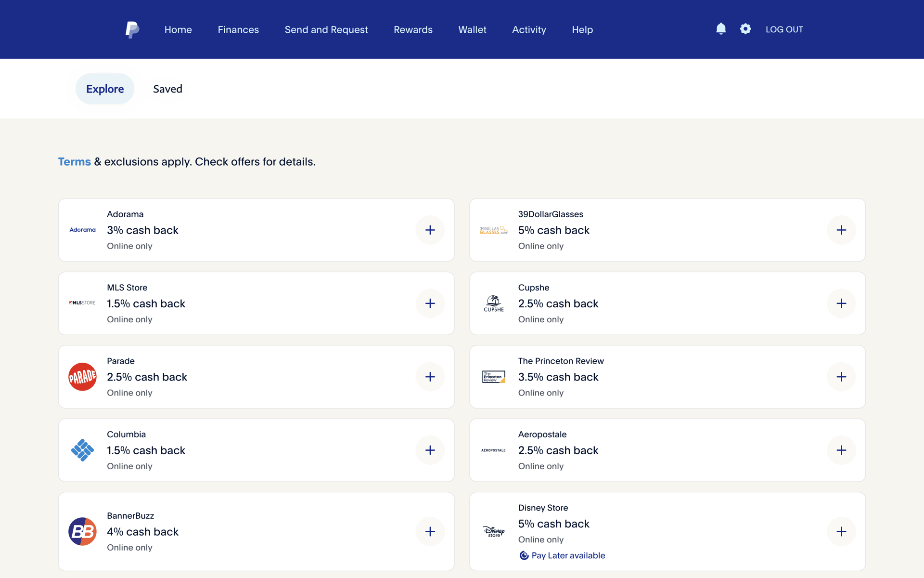Save the BannerBuzz offer plus icon
Screen dimensions: 924x578
(430, 532)
